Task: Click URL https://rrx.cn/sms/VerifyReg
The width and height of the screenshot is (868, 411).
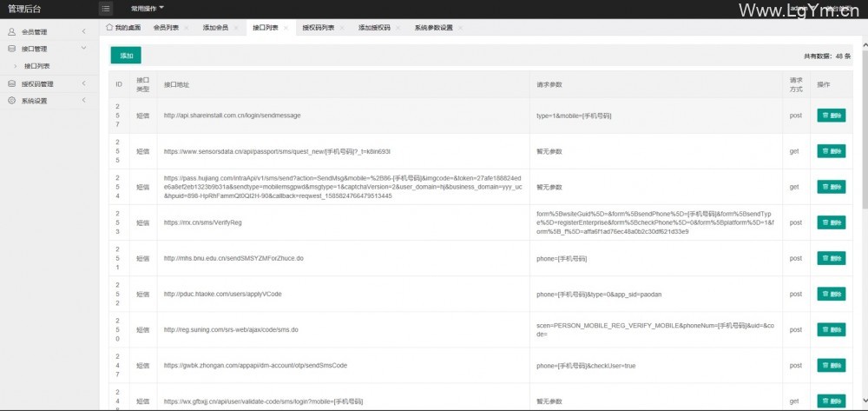Action: [203, 222]
